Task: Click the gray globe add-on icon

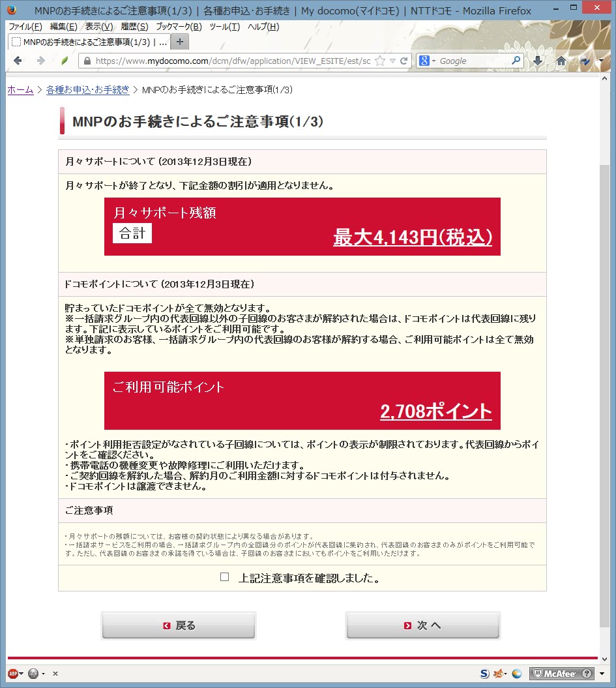Action: 33,674
